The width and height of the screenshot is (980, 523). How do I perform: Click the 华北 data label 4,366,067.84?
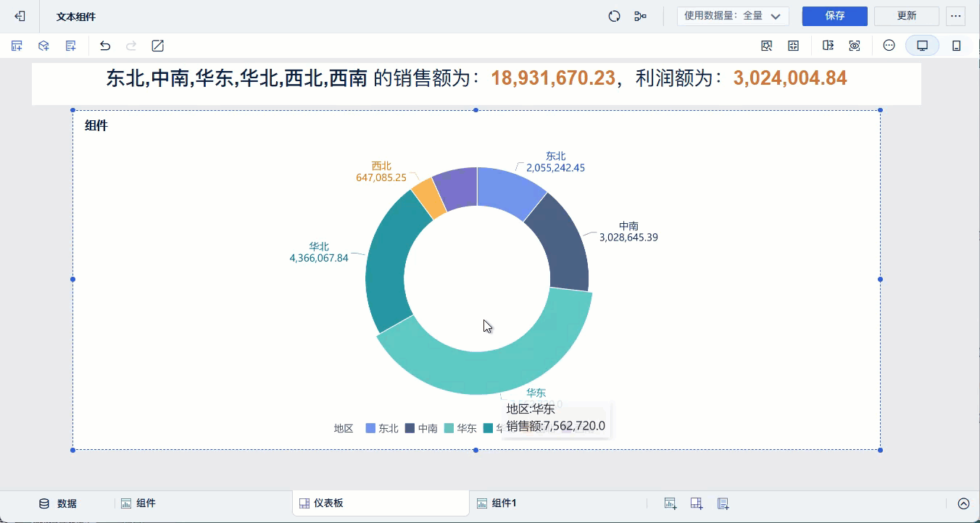(319, 257)
